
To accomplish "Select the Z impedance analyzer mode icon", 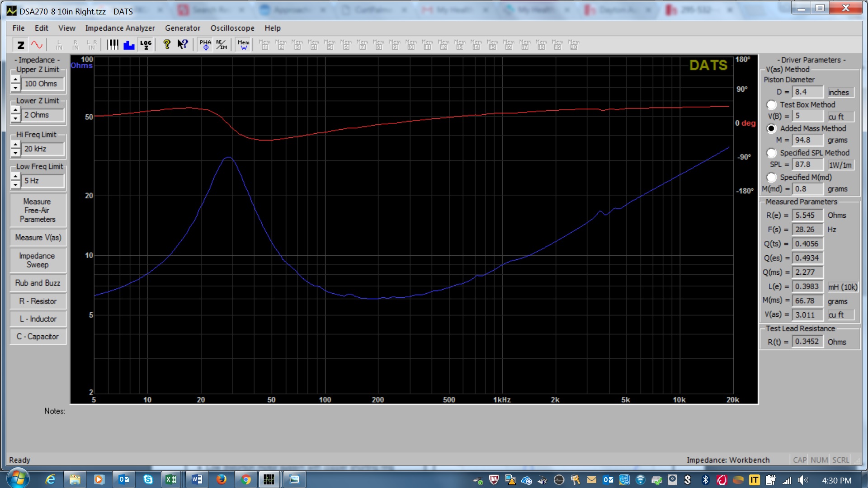I will coord(21,45).
